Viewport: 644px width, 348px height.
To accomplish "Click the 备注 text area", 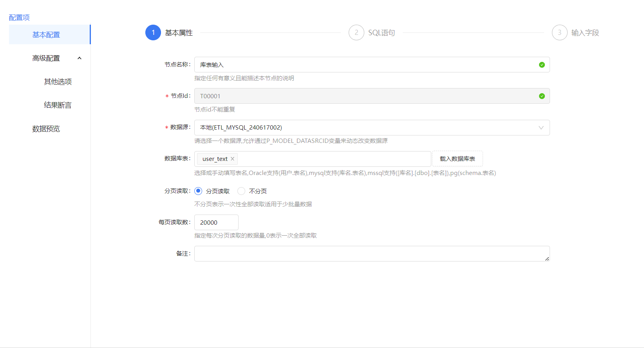I will pyautogui.click(x=372, y=254).
